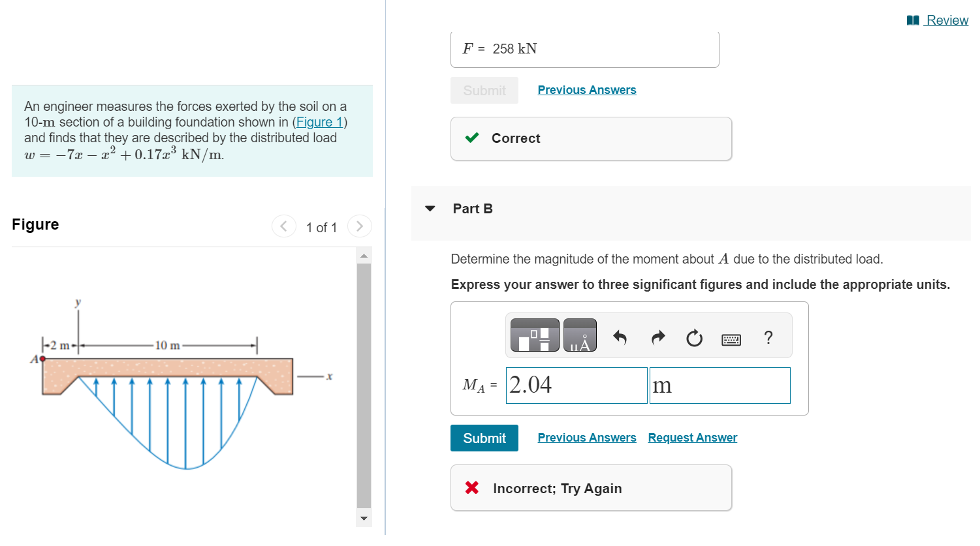Image resolution: width=980 pixels, height=546 pixels.
Task: Click Request Answer for Part B
Action: [692, 437]
